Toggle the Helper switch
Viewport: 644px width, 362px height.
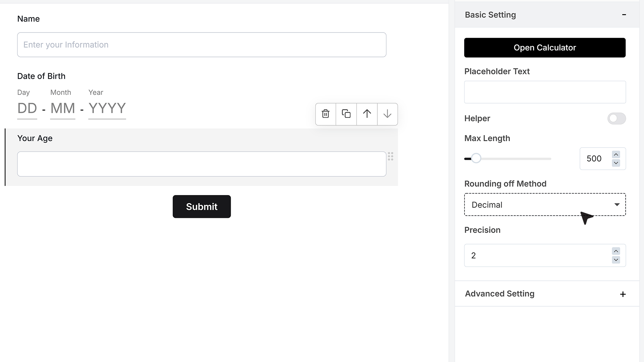(x=616, y=118)
